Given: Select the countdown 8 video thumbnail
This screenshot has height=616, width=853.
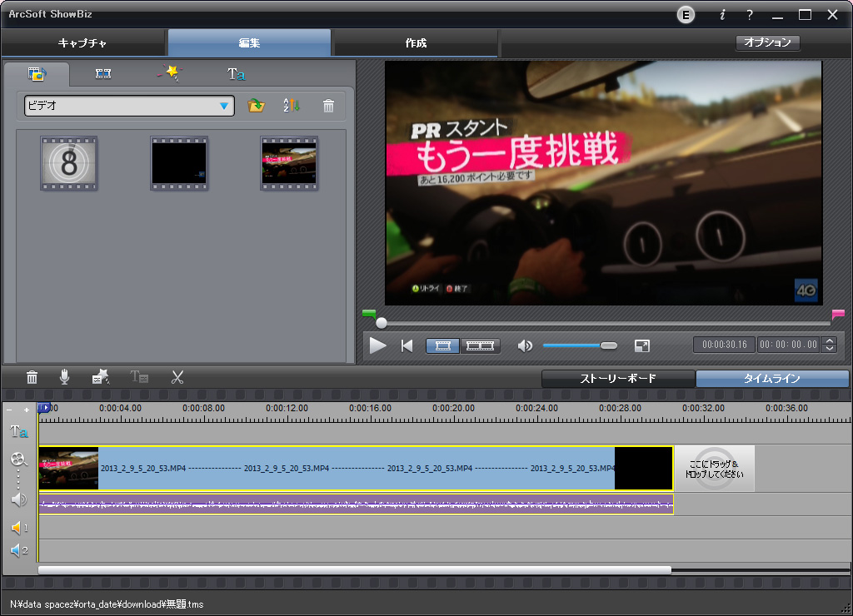Looking at the screenshot, I should 69,163.
